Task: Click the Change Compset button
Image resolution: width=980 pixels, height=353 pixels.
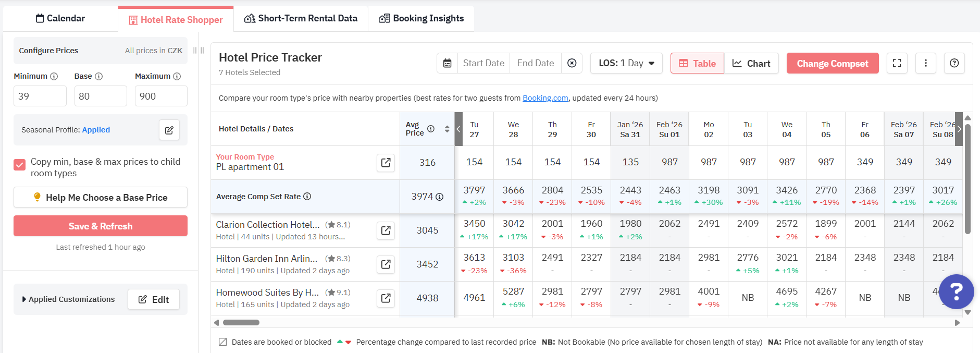Action: 832,63
